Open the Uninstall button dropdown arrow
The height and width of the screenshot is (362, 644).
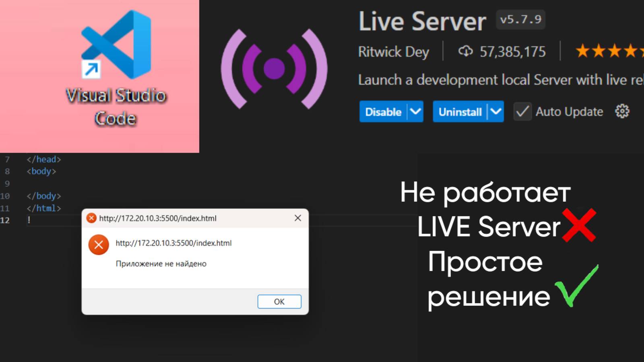click(x=496, y=112)
